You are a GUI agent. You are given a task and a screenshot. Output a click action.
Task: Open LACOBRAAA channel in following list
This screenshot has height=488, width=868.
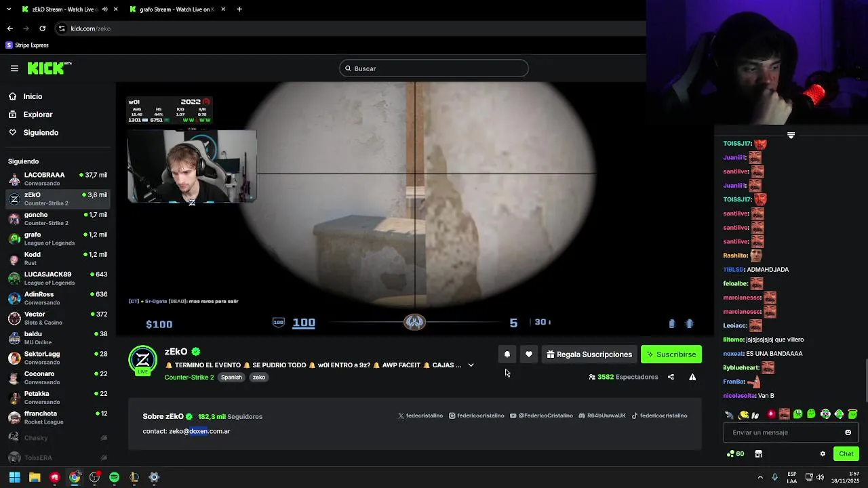(x=58, y=179)
